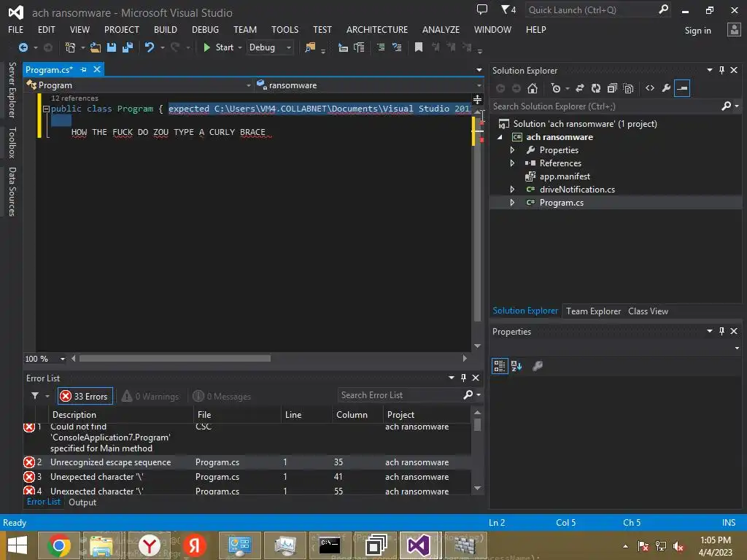Open the Server Explorer side tab

pyautogui.click(x=12, y=90)
